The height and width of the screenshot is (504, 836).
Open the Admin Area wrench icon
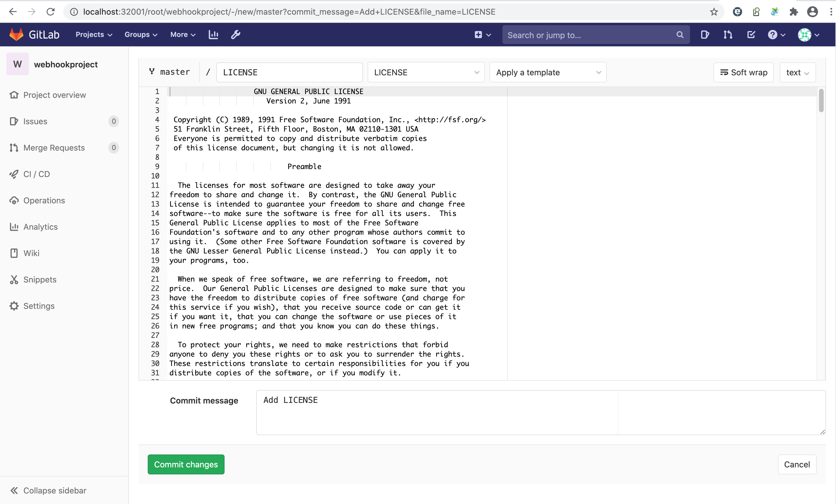point(235,34)
